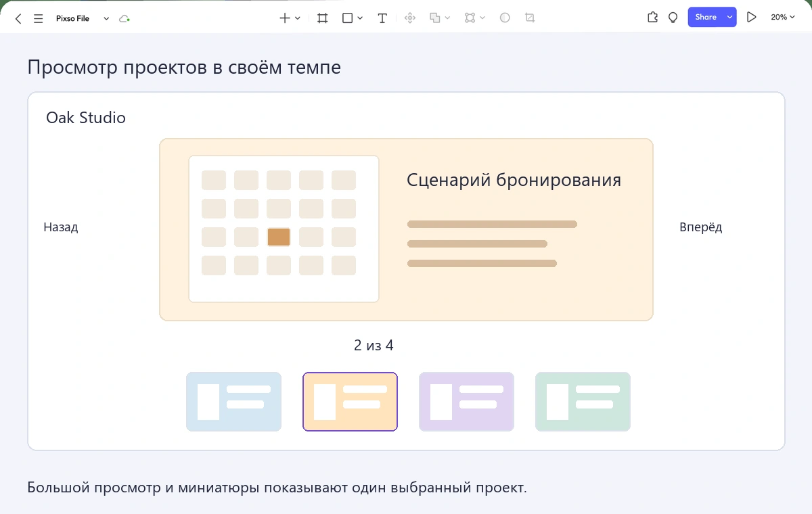Select the Text tool
This screenshot has width=812, height=514.
(x=382, y=18)
